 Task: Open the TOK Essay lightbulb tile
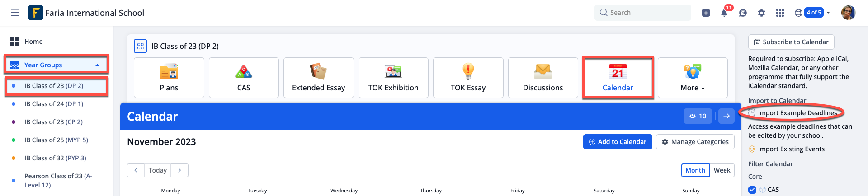pos(468,78)
